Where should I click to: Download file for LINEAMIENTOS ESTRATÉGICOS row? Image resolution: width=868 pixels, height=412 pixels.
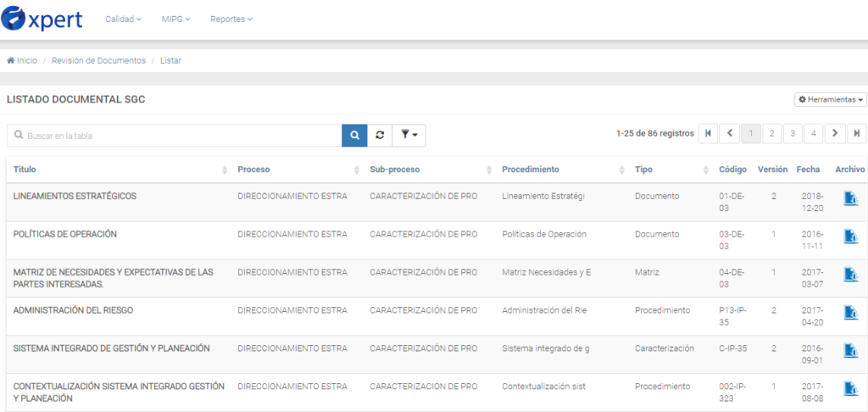(850, 199)
